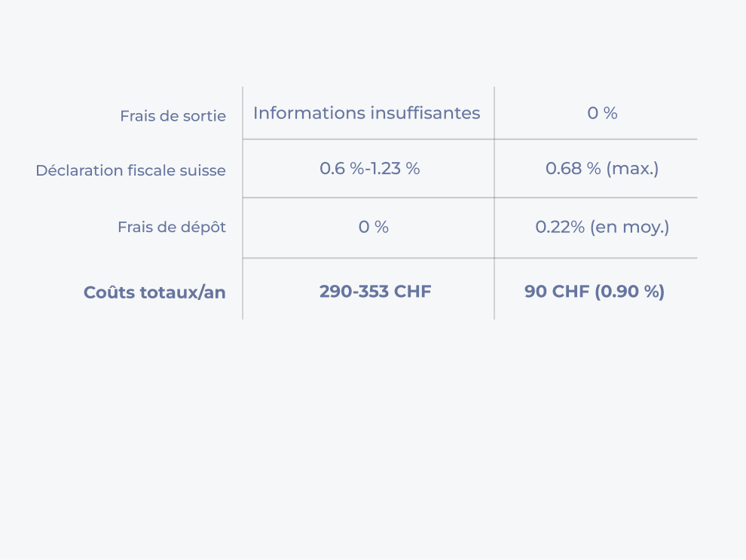The width and height of the screenshot is (746, 560).
Task: Click the '90 CHF (0.90 %)' total
Action: (x=595, y=292)
